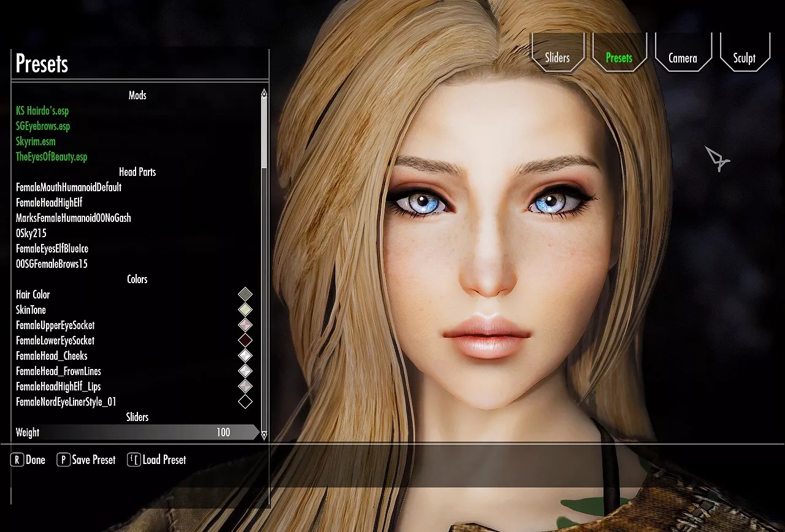Click the FemaleHead_Cheeks color swatch
The width and height of the screenshot is (785, 532).
click(245, 356)
